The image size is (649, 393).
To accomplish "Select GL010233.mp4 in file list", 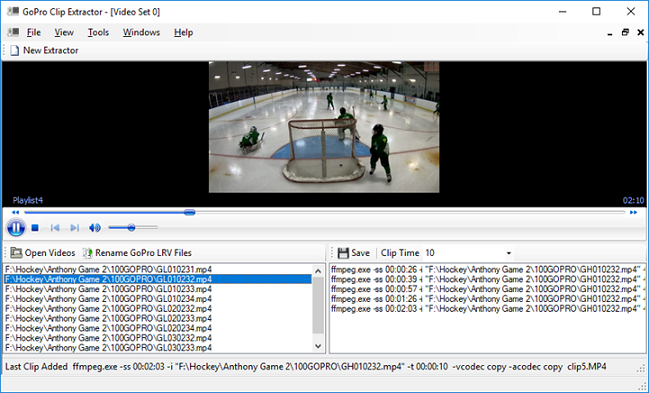I will point(158,289).
